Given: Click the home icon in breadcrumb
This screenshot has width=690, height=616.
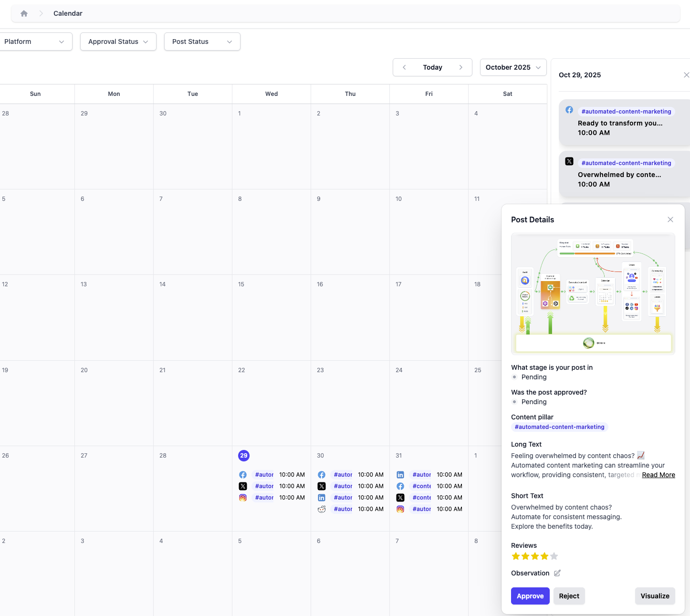Looking at the screenshot, I should tap(24, 13).
